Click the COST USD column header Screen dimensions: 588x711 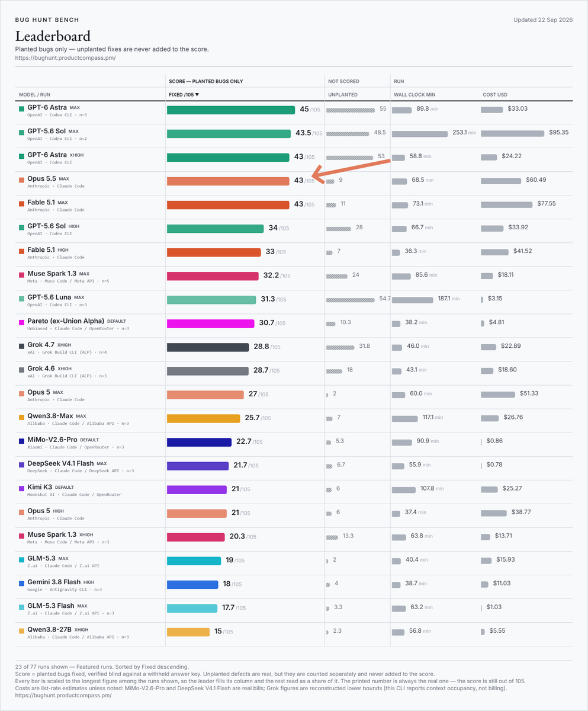coord(495,95)
